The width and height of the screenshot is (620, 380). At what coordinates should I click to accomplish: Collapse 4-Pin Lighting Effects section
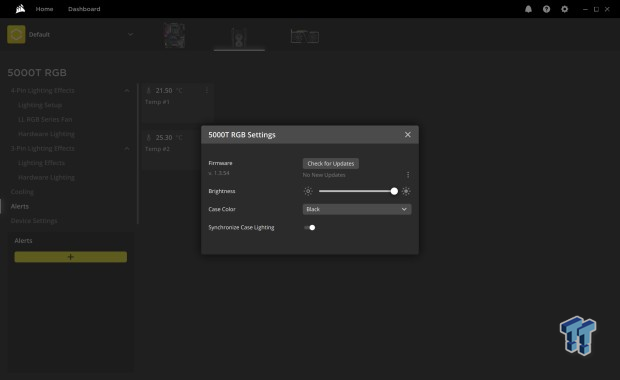[127, 91]
